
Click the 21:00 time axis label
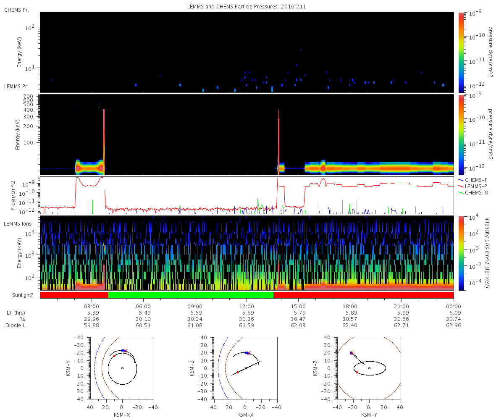click(x=402, y=307)
